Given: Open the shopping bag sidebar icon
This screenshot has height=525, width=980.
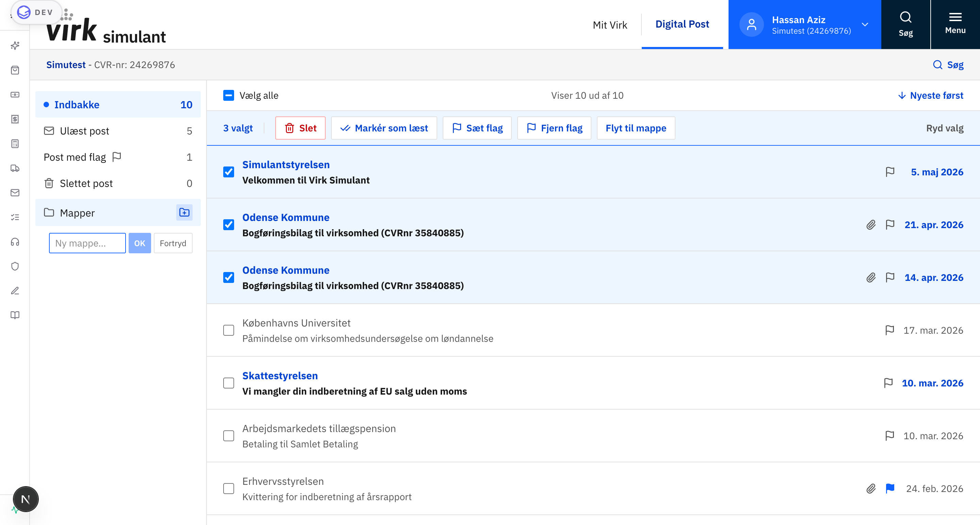Looking at the screenshot, I should [15, 70].
